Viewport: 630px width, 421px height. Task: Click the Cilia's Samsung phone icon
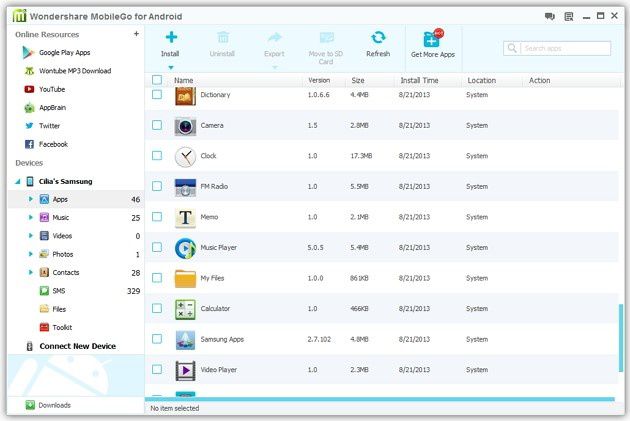[x=30, y=182]
